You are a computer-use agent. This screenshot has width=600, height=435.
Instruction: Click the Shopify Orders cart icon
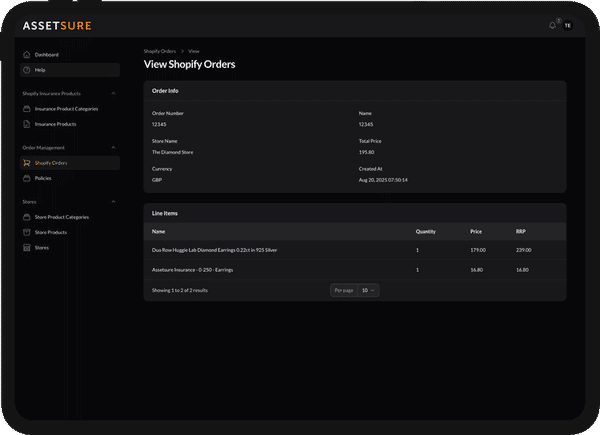pyautogui.click(x=27, y=162)
